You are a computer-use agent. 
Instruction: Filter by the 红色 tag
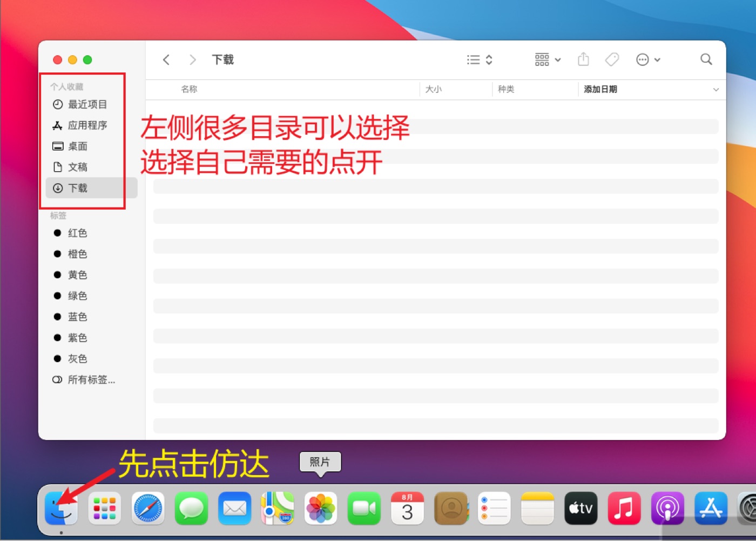tap(92, 233)
